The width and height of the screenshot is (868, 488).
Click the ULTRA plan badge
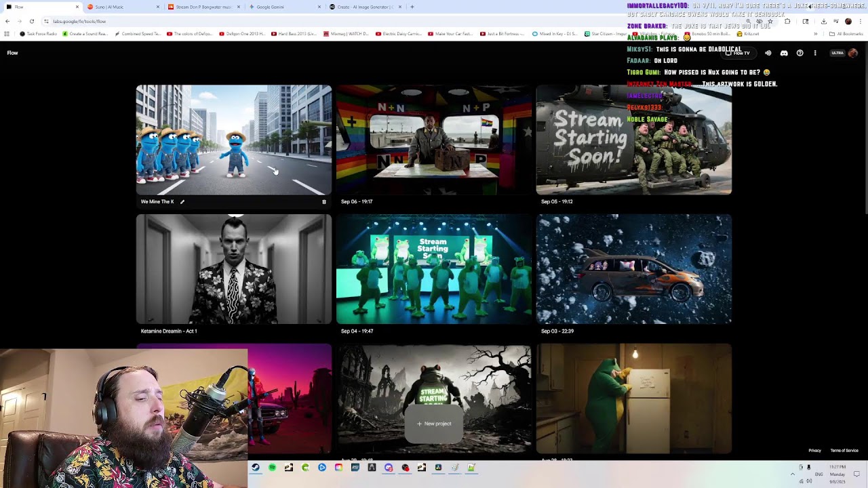837,53
